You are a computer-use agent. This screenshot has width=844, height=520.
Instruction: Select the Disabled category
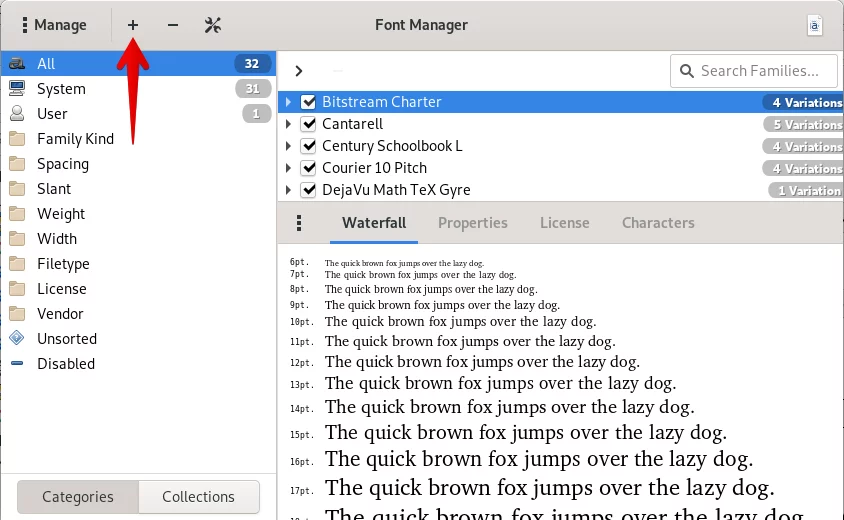(x=138, y=364)
